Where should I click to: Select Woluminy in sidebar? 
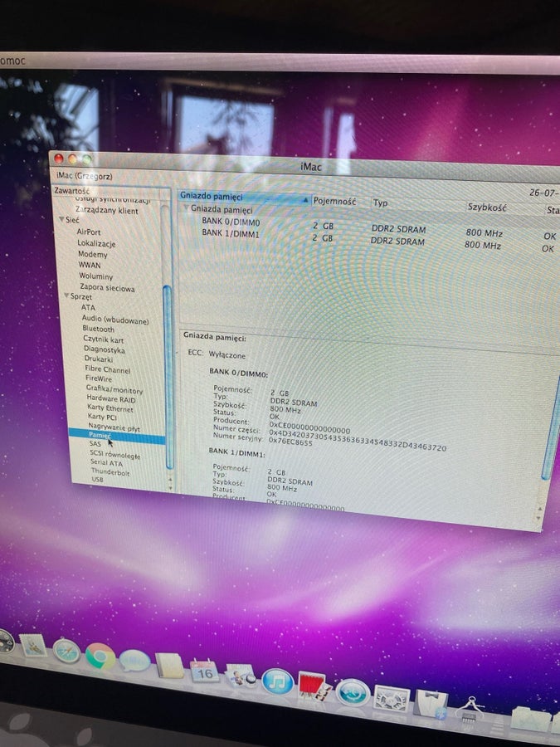tap(96, 276)
